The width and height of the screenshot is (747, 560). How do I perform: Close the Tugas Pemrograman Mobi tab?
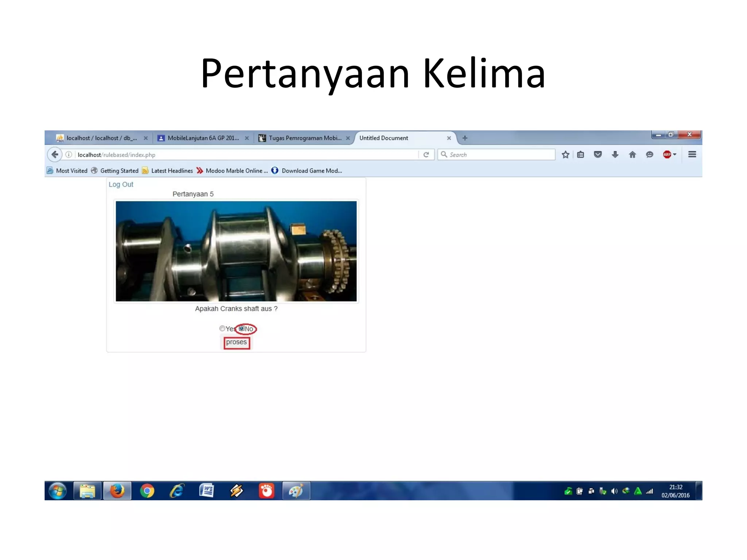pos(348,138)
